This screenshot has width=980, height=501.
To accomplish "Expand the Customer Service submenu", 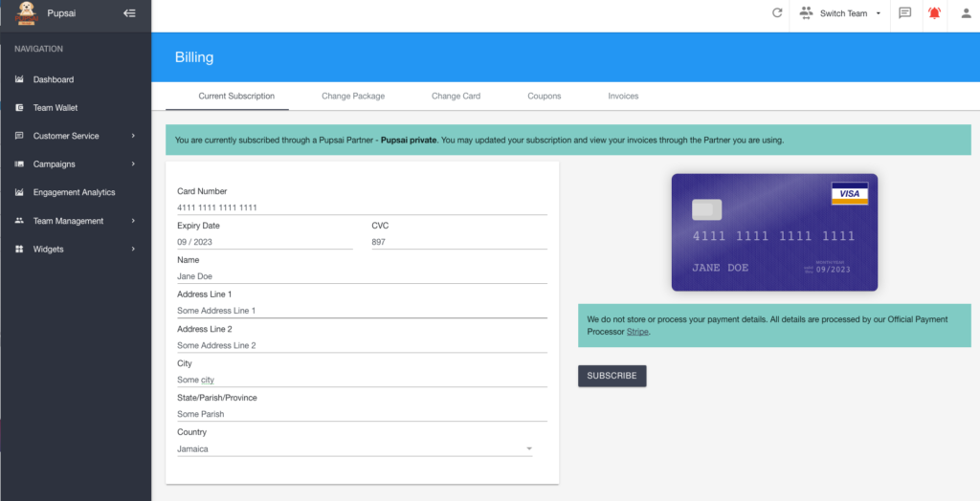I will pos(133,136).
